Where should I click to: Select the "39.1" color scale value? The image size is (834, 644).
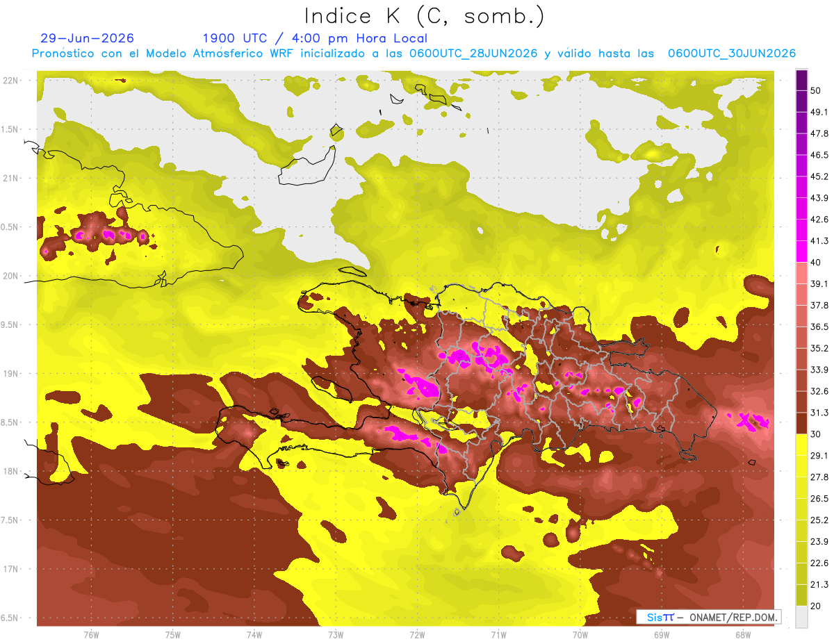(819, 284)
